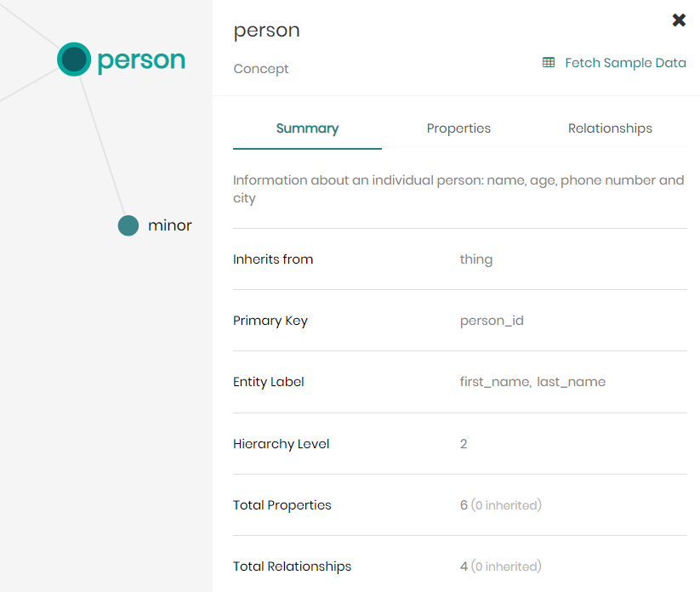Viewport: 700px width, 592px height.
Task: Switch to the Summary tab
Action: pyautogui.click(x=307, y=128)
